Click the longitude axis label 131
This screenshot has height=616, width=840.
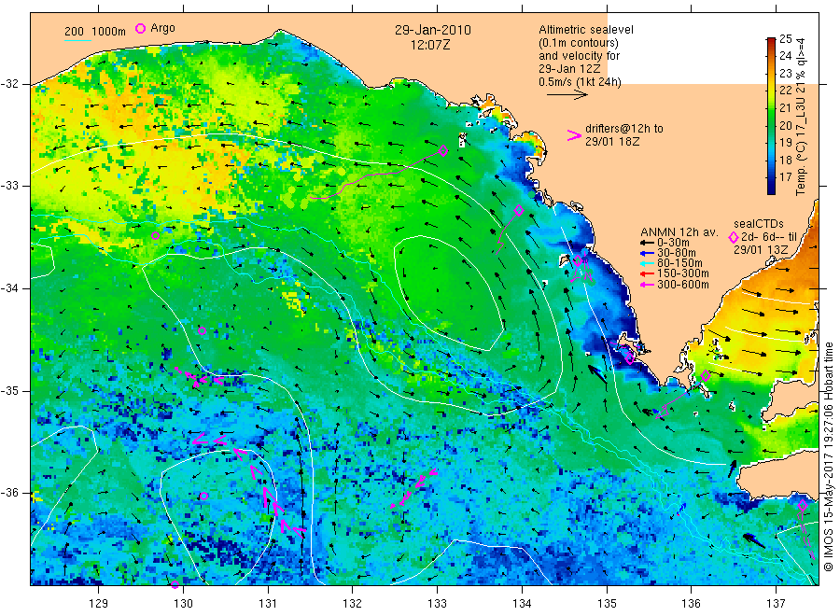point(268,604)
